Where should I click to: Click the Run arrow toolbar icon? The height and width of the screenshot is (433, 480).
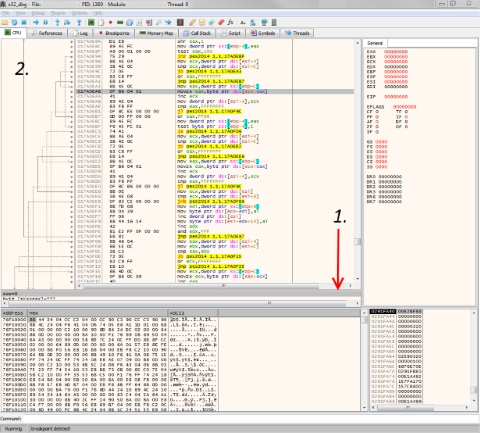pos(36,23)
